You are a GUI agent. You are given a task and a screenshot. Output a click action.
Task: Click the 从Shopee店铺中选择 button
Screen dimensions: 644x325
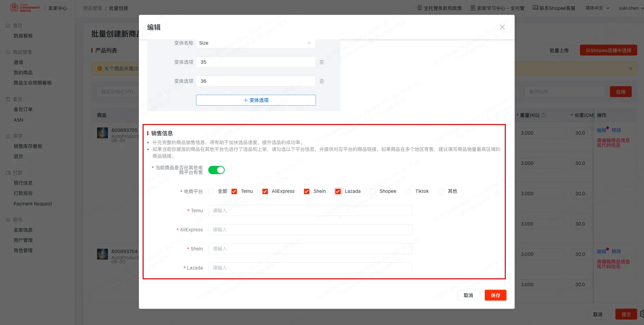(608, 50)
